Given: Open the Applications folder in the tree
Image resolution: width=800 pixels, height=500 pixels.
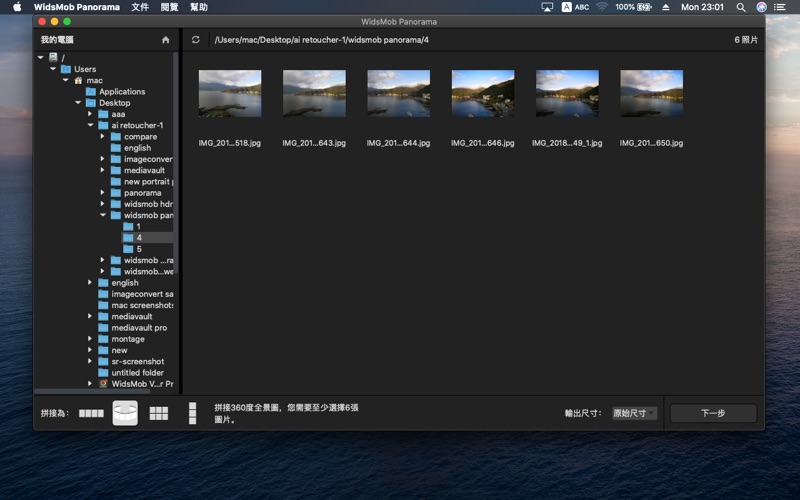Looking at the screenshot, I should click(x=121, y=92).
